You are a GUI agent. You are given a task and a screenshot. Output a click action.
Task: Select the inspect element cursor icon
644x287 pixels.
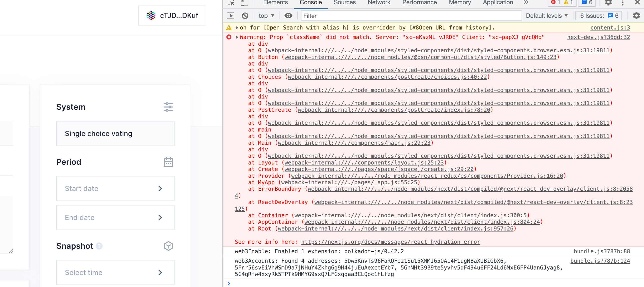(231, 3)
